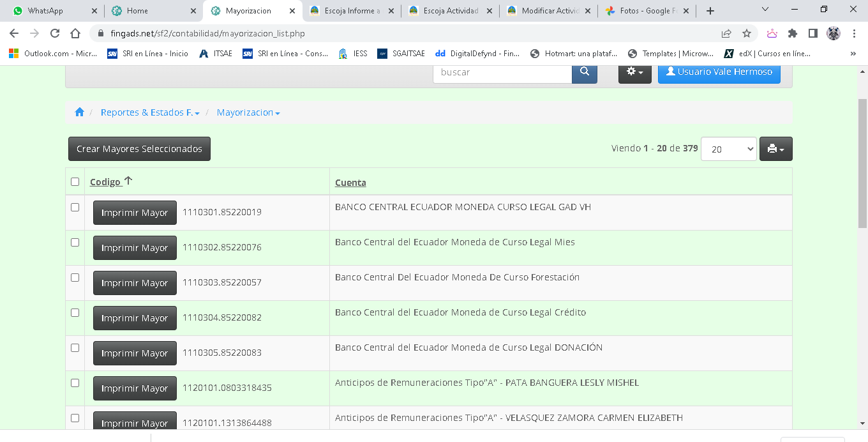Click the share page icon in address bar

coord(726,34)
